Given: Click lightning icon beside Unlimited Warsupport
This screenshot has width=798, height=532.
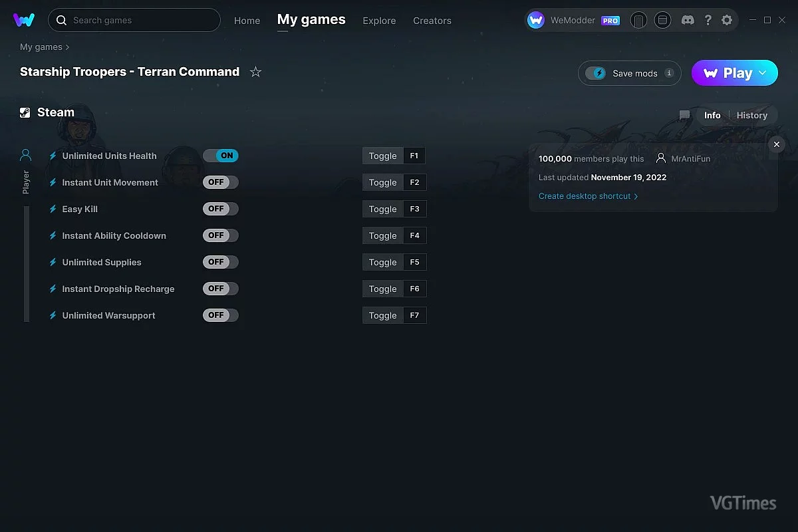Looking at the screenshot, I should 53,316.
